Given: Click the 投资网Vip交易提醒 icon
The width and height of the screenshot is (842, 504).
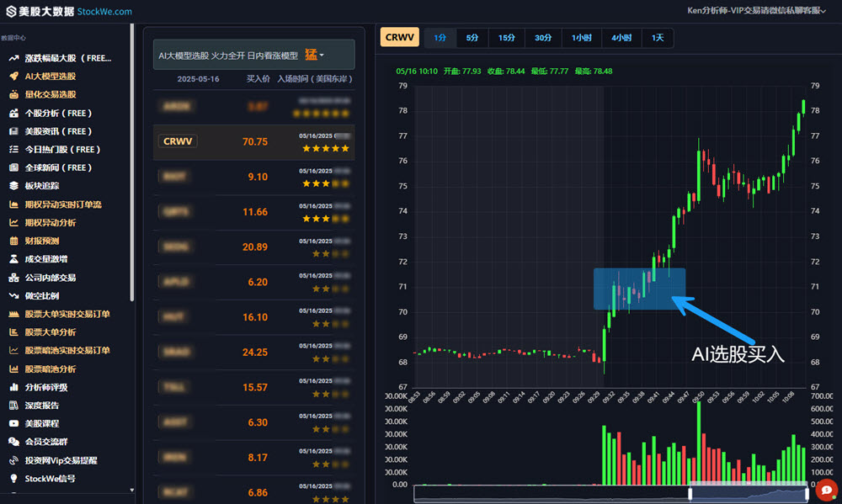Looking at the screenshot, I should [13, 460].
